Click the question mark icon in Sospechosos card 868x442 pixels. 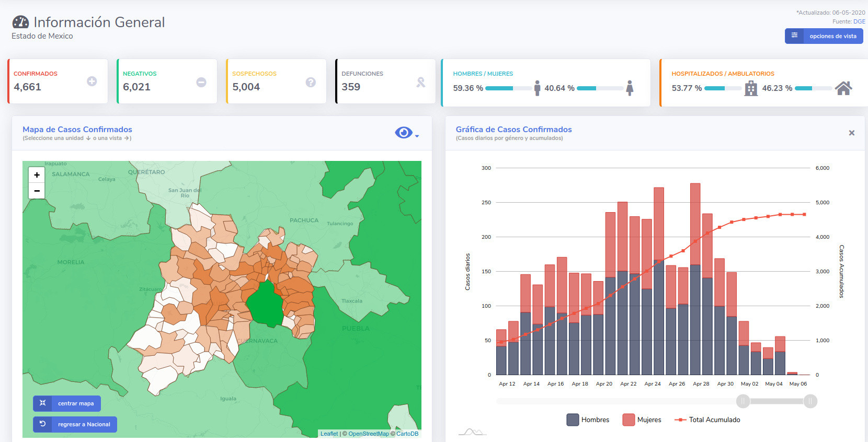click(311, 82)
